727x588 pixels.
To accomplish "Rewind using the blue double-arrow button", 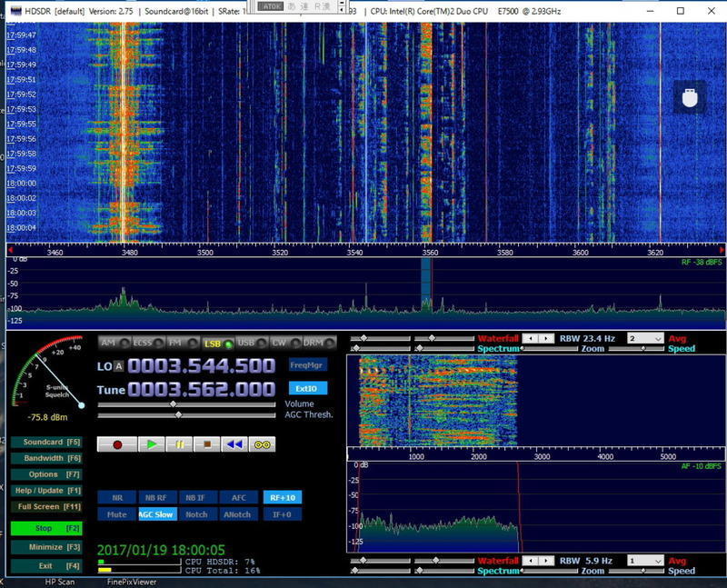I will pyautogui.click(x=234, y=444).
